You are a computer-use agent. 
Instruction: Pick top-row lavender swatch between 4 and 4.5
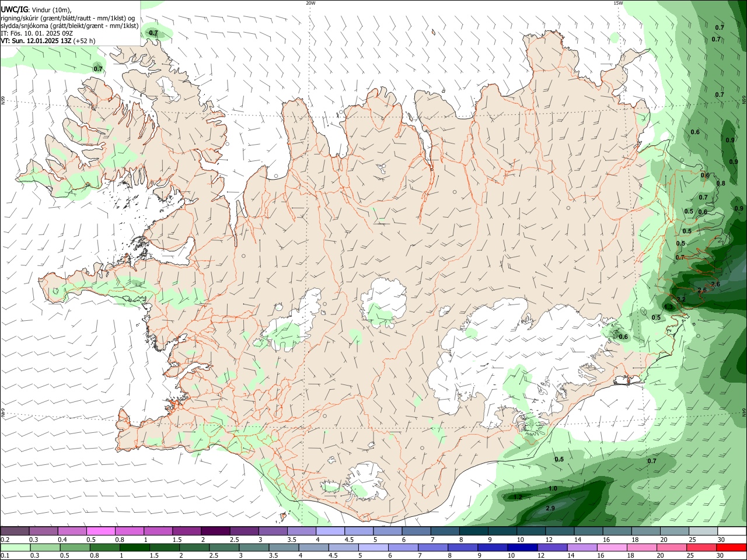click(x=330, y=531)
